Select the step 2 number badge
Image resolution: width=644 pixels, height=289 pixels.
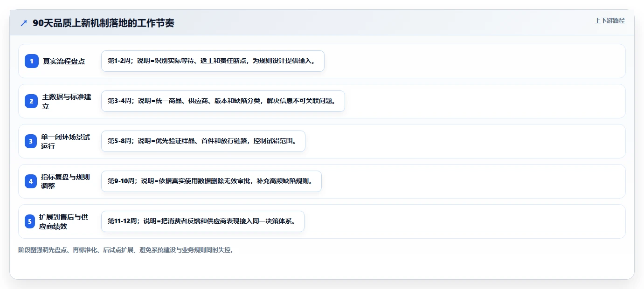(x=32, y=101)
